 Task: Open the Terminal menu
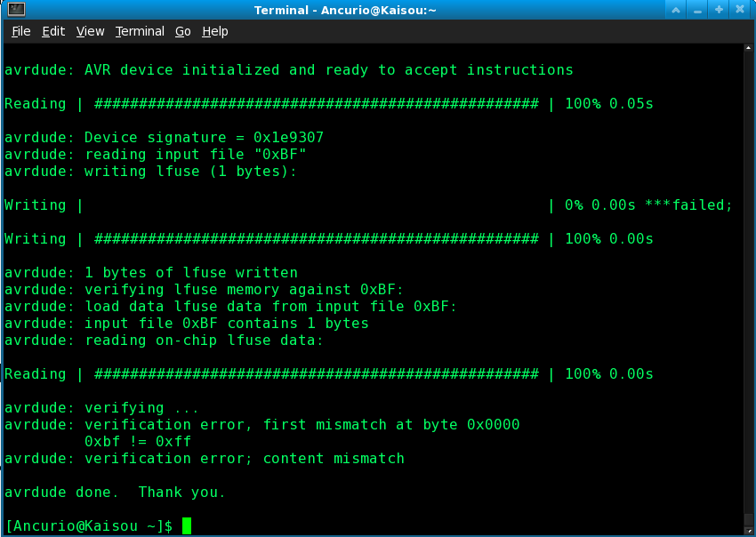click(x=140, y=31)
